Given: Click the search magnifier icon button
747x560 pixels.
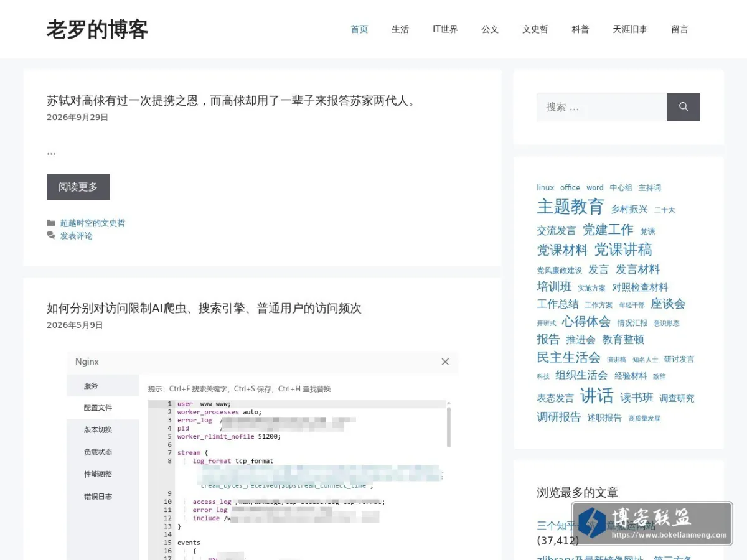Looking at the screenshot, I should click(x=684, y=107).
